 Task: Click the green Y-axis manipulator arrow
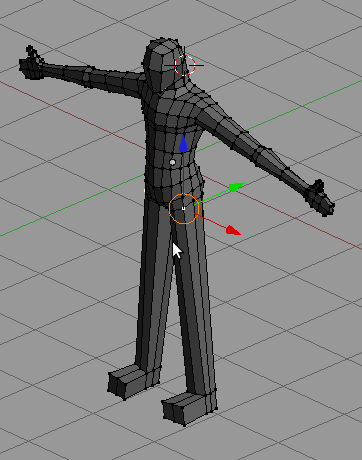[x=236, y=187]
